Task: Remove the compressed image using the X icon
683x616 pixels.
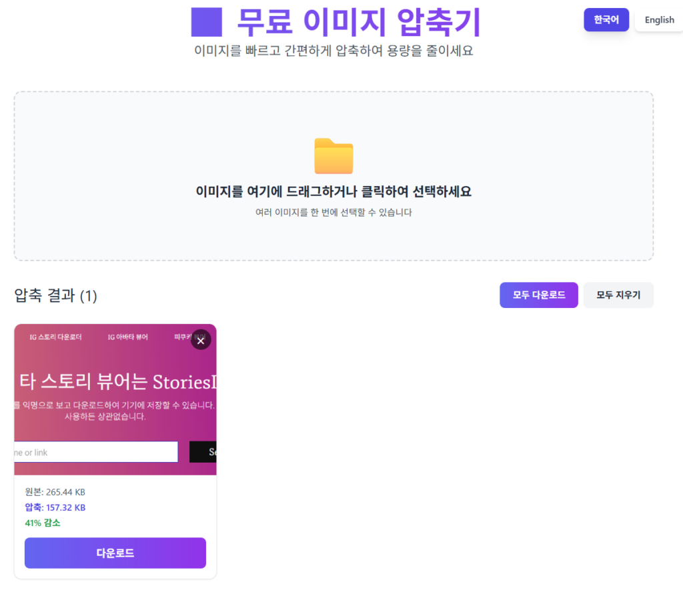Action: [201, 340]
